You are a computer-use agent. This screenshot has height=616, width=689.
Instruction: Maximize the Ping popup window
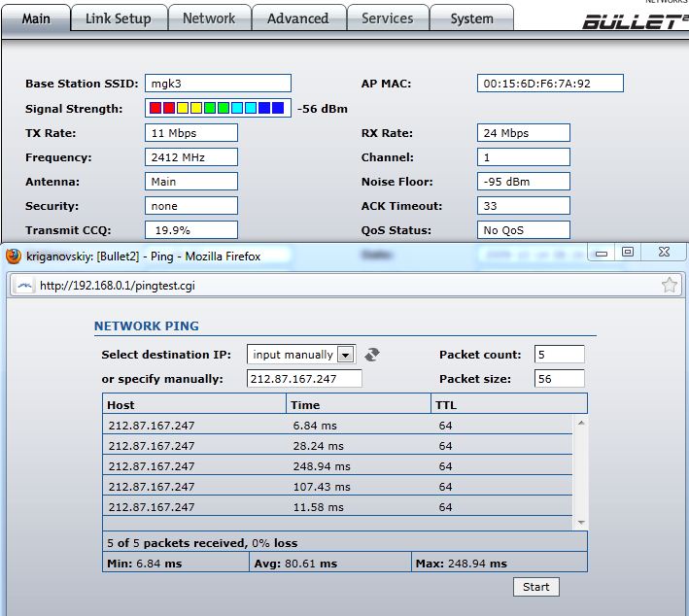628,253
